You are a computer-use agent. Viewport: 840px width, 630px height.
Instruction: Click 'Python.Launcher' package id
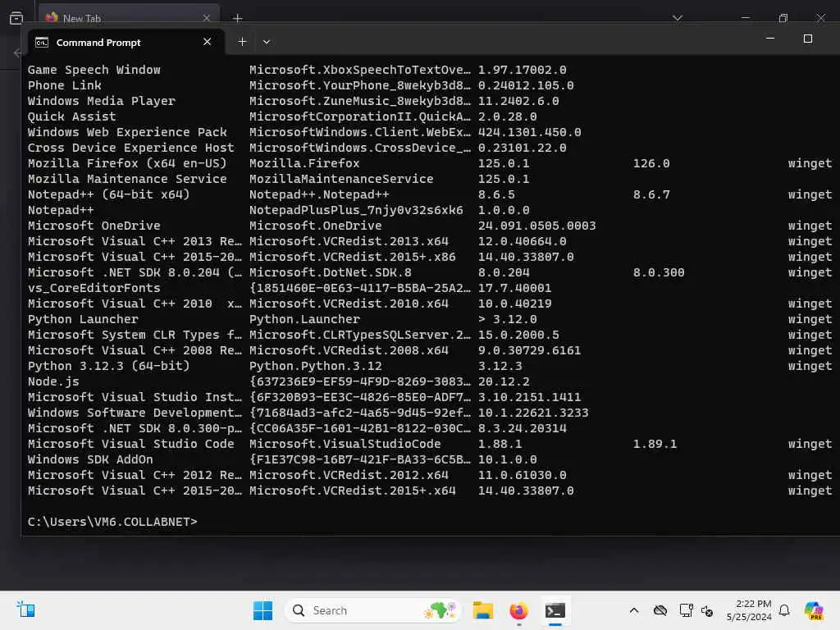(x=304, y=319)
